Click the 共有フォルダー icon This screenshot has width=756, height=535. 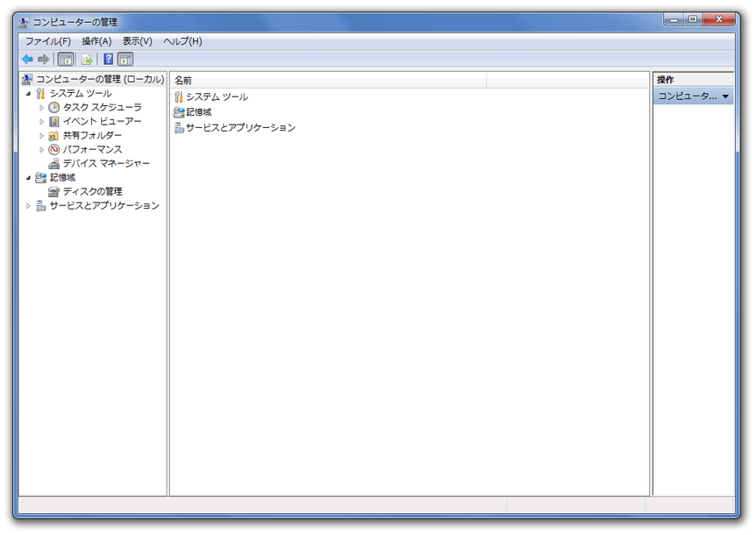54,135
